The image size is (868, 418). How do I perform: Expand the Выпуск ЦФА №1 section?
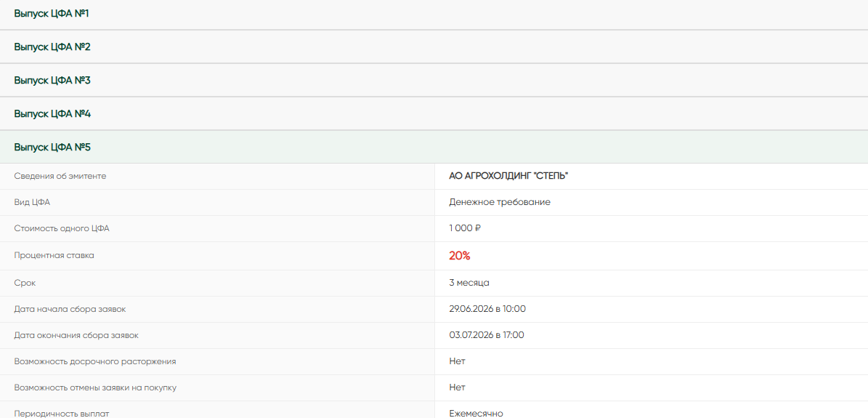(434, 14)
